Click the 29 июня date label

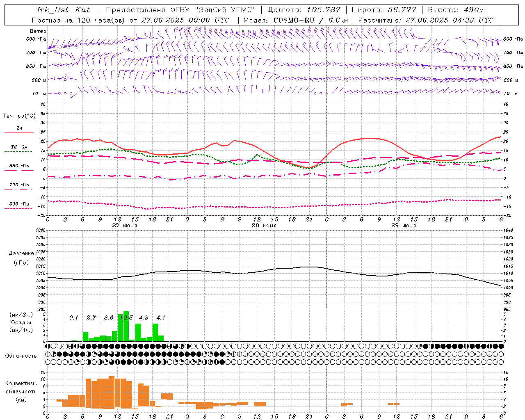click(x=404, y=226)
